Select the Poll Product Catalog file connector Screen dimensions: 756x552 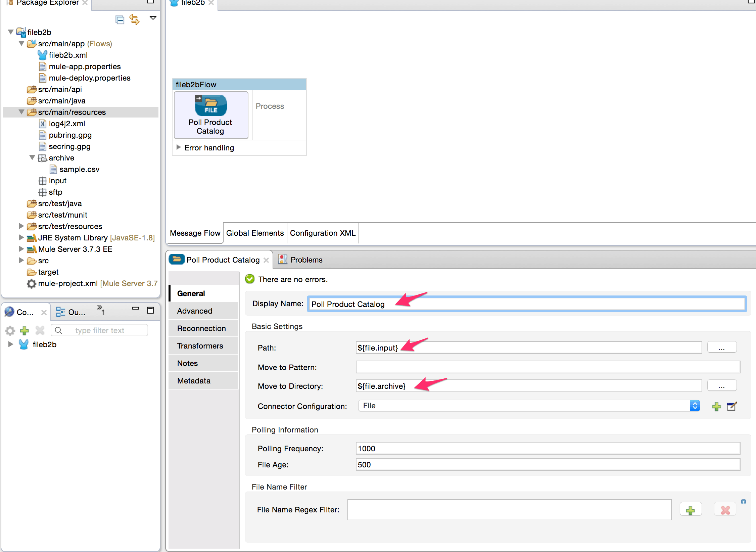pos(210,114)
